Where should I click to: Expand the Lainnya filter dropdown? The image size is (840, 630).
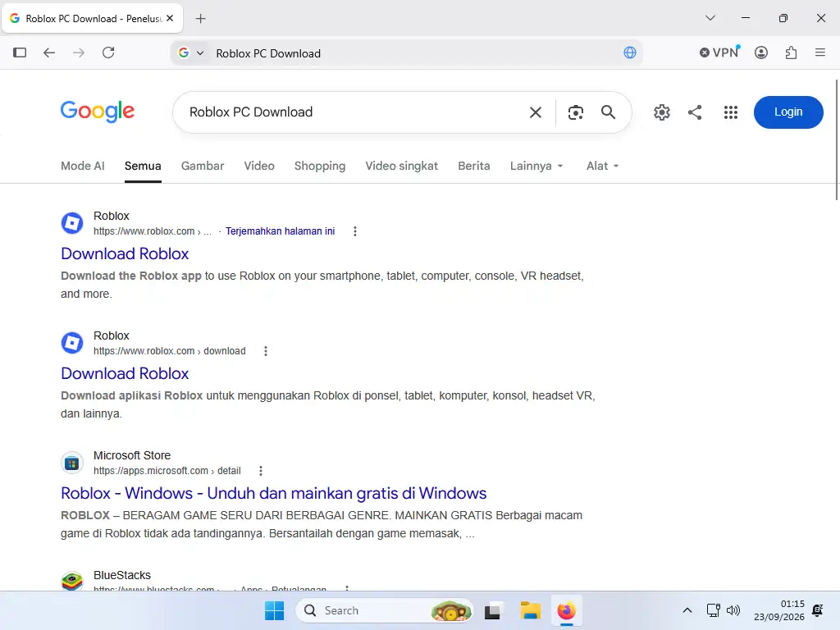click(536, 166)
